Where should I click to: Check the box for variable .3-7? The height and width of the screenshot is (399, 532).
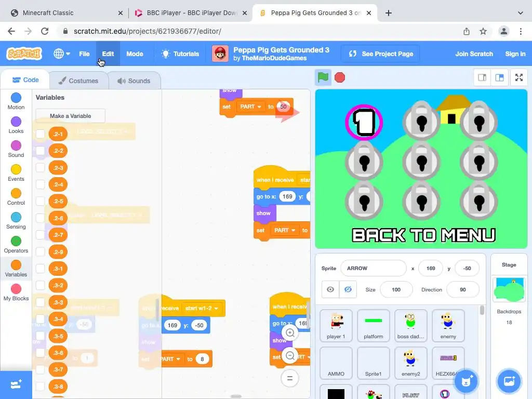(41, 369)
